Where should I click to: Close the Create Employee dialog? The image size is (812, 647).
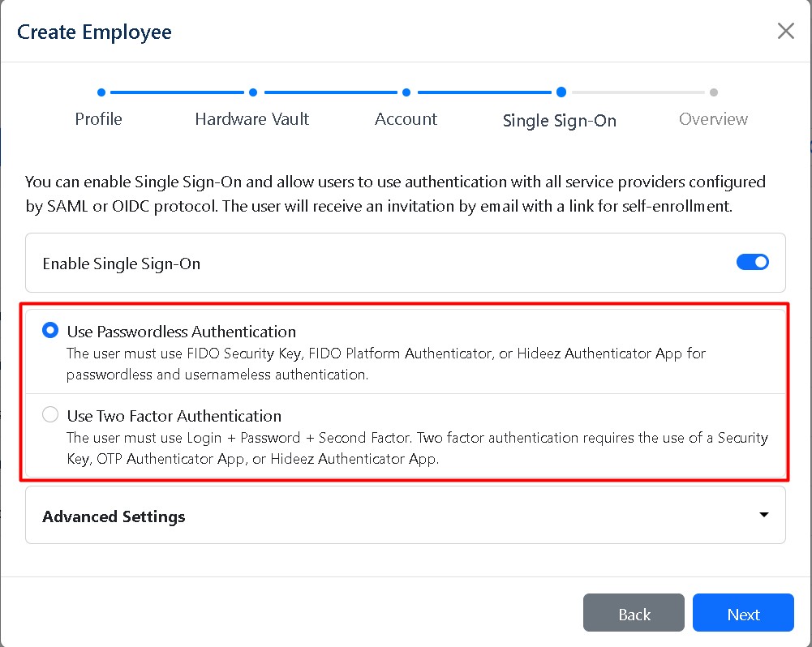tap(785, 31)
